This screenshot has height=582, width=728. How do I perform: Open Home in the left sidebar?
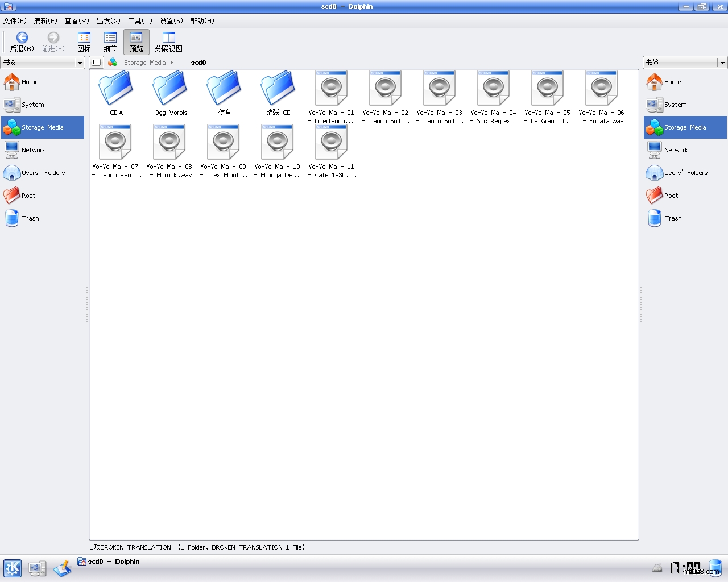[x=30, y=82]
